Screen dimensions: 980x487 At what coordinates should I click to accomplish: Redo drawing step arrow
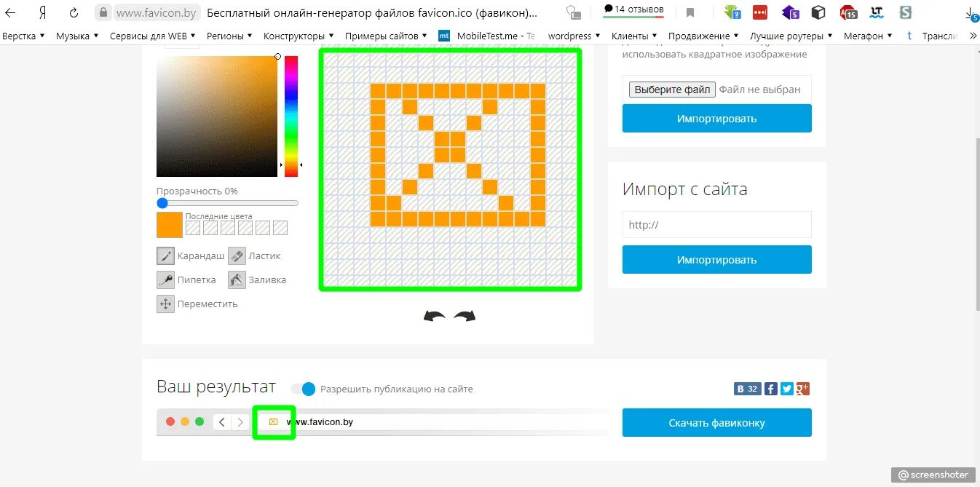[x=465, y=316]
